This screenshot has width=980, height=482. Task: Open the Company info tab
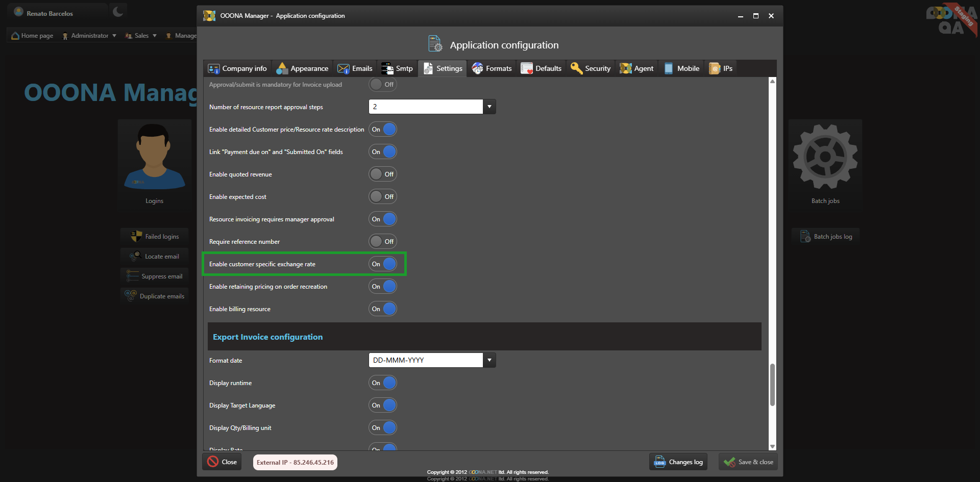[x=237, y=68]
